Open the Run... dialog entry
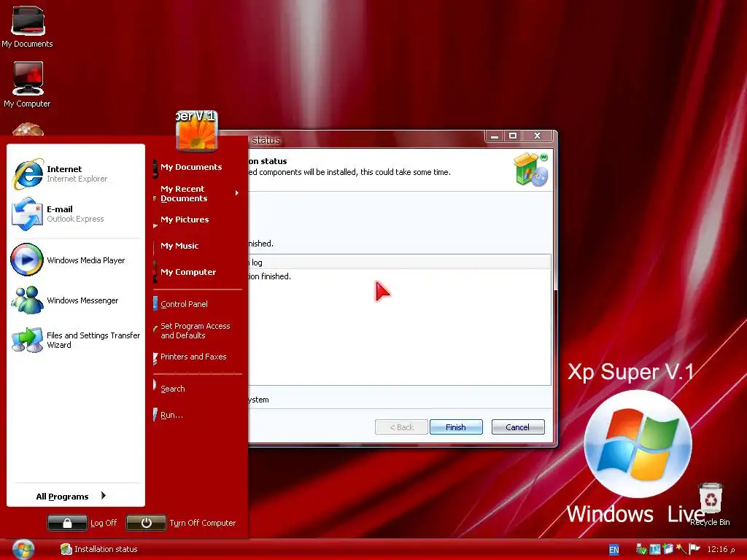Screen dimensions: 747x560 [171, 415]
